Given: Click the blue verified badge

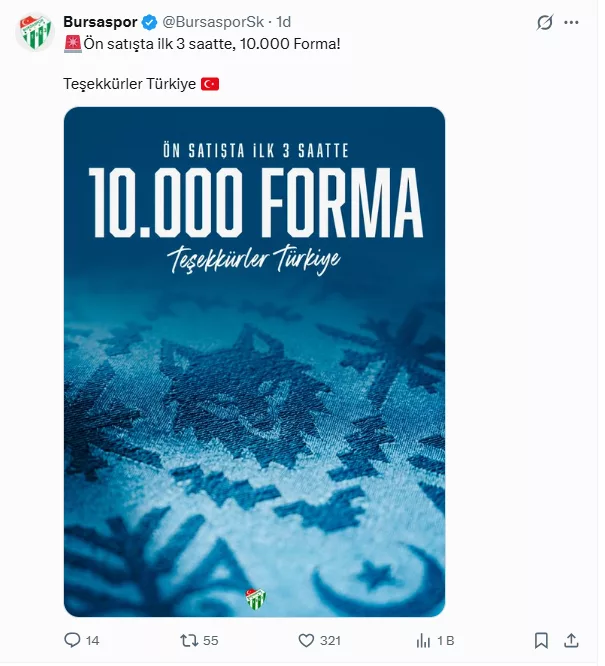Looking at the screenshot, I should tap(151, 23).
